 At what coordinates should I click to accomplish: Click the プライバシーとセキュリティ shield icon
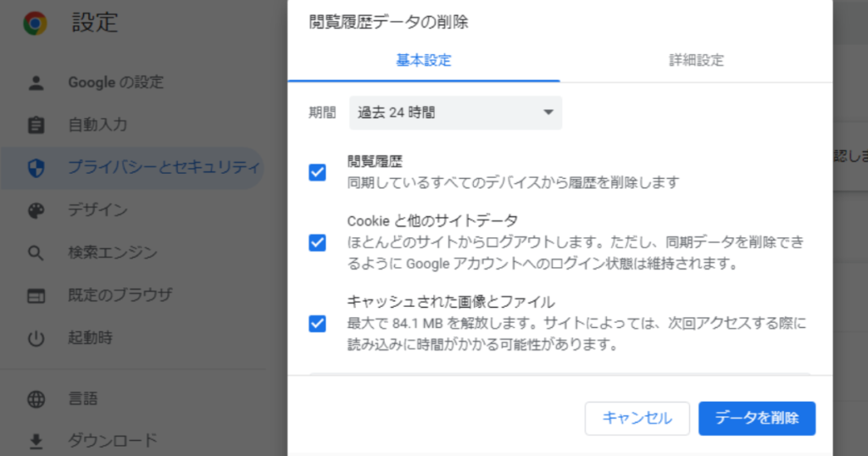[x=36, y=168]
